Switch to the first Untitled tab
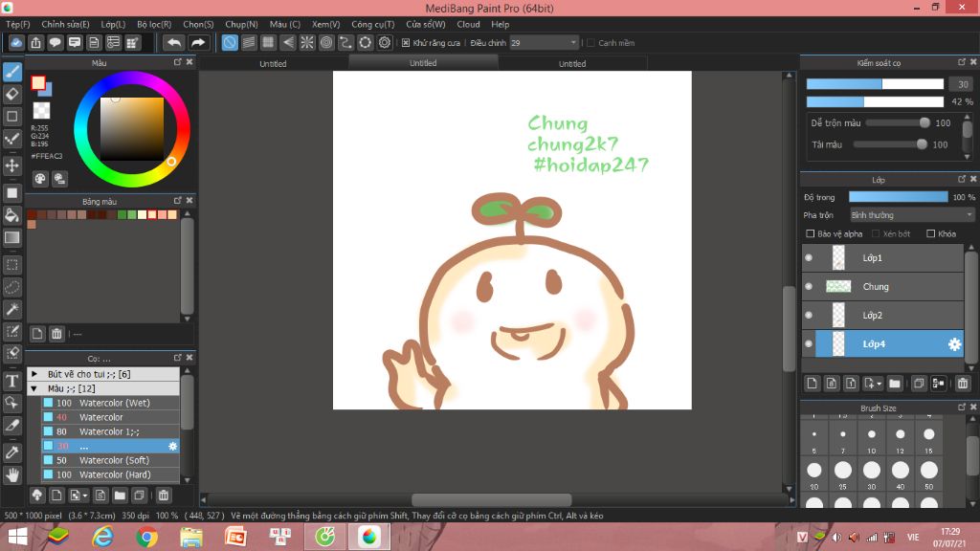 click(273, 64)
